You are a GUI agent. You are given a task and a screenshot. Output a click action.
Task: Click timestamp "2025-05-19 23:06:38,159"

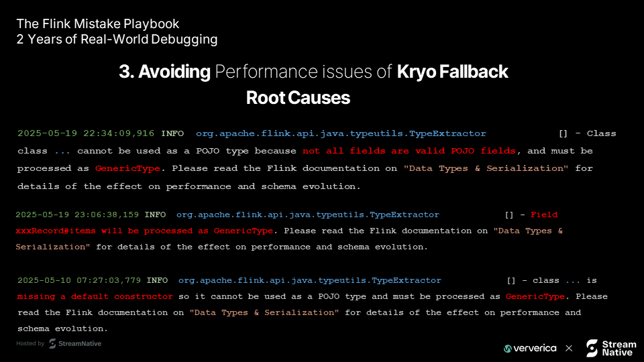77,215
